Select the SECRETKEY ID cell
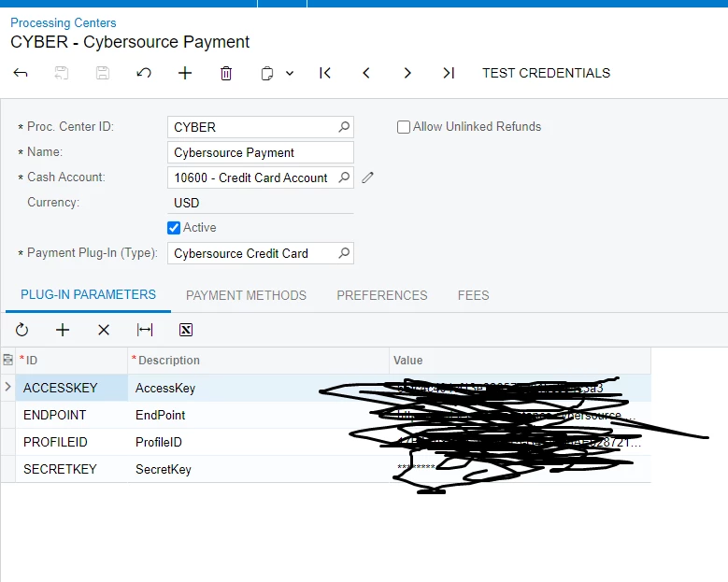 coord(72,469)
